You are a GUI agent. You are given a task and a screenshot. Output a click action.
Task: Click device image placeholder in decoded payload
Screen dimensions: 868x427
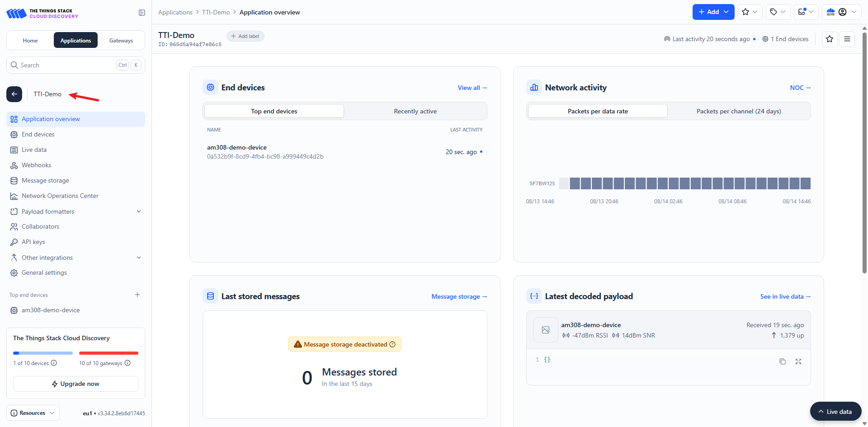pyautogui.click(x=546, y=330)
